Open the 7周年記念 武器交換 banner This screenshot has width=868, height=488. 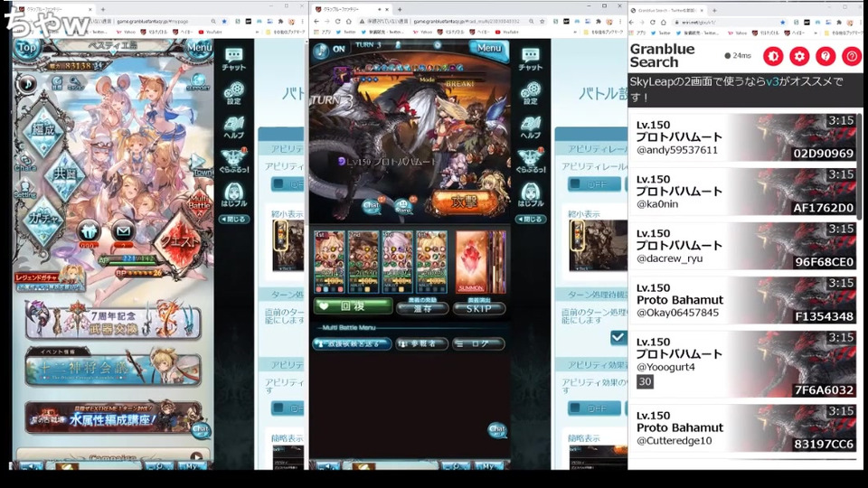pyautogui.click(x=113, y=322)
